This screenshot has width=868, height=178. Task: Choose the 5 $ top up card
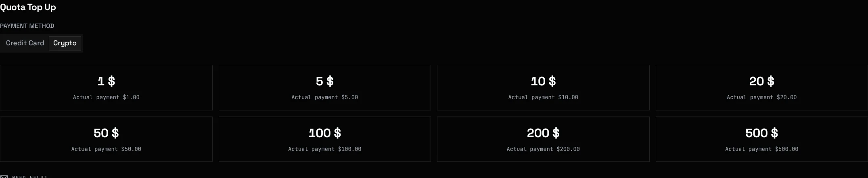(x=325, y=87)
